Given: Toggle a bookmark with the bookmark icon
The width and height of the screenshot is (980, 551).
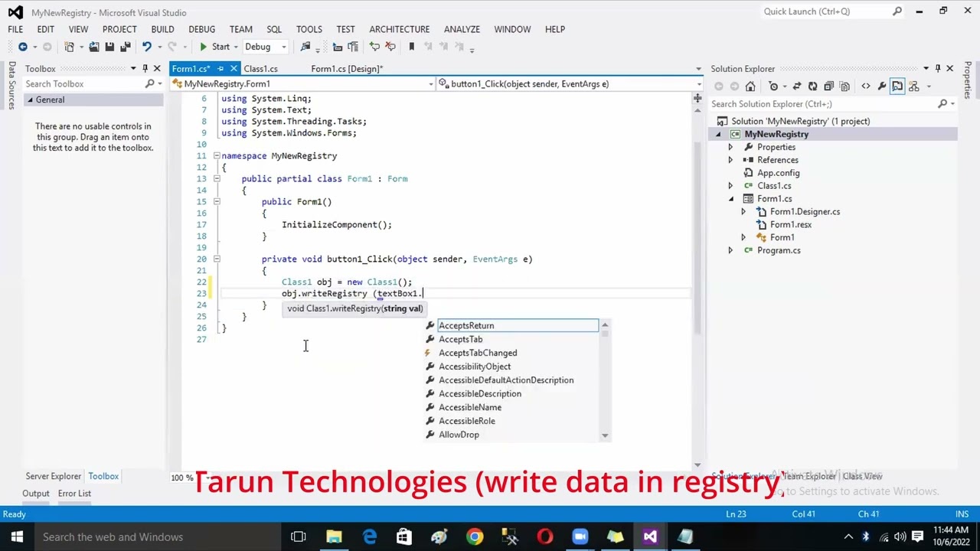Looking at the screenshot, I should [x=411, y=47].
